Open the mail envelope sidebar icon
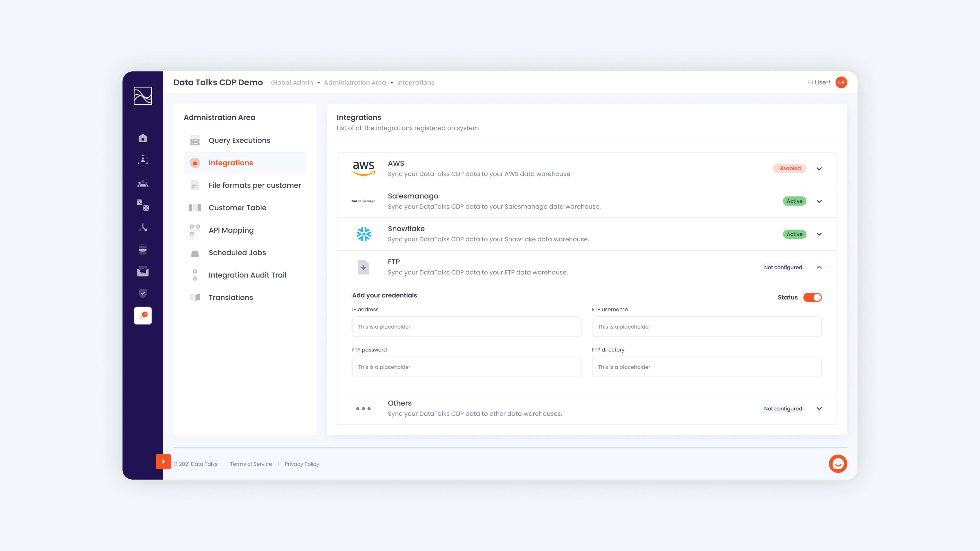 click(143, 271)
